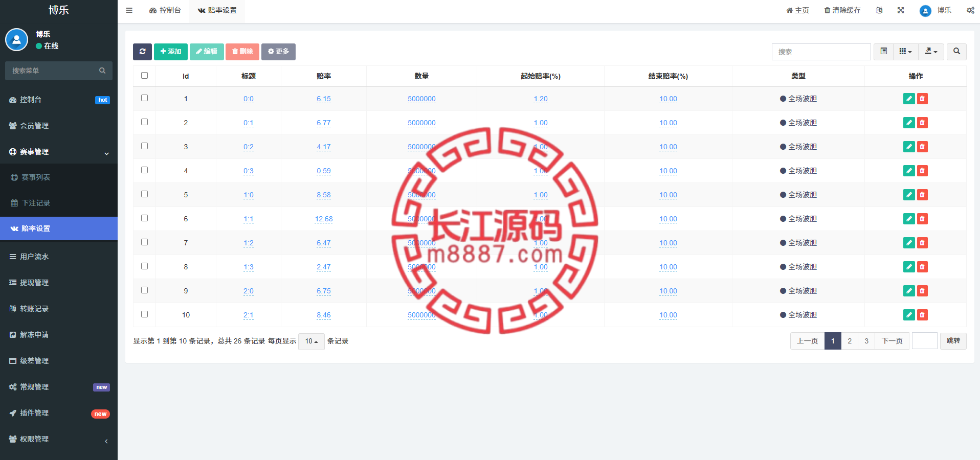Click the large profile avatar in sidebar
Viewport: 980px width, 460px height.
click(x=16, y=40)
